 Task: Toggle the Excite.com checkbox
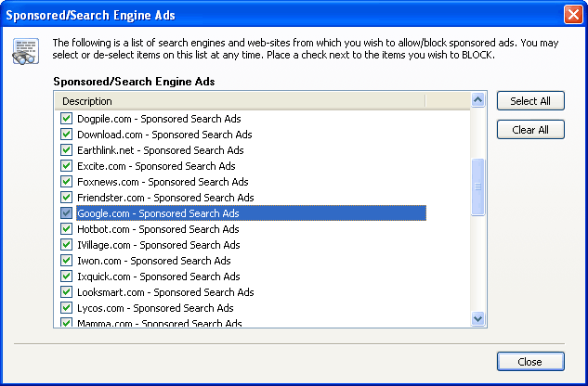[x=66, y=166]
